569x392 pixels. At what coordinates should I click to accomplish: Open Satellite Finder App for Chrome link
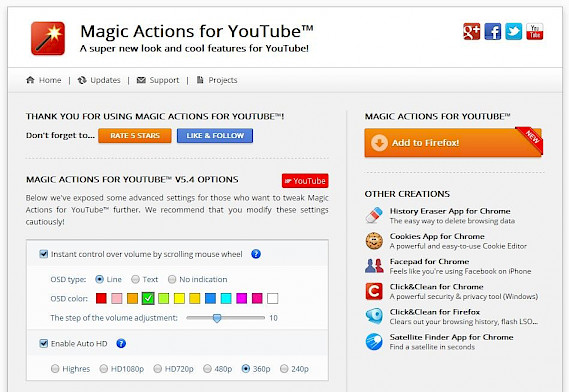click(x=451, y=337)
